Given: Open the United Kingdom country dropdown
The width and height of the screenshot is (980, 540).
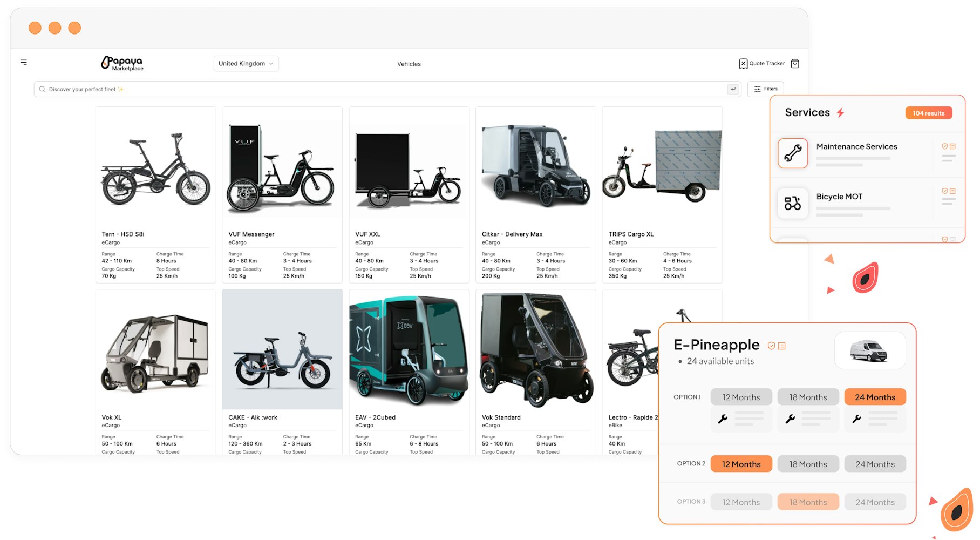Looking at the screenshot, I should pyautogui.click(x=246, y=64).
